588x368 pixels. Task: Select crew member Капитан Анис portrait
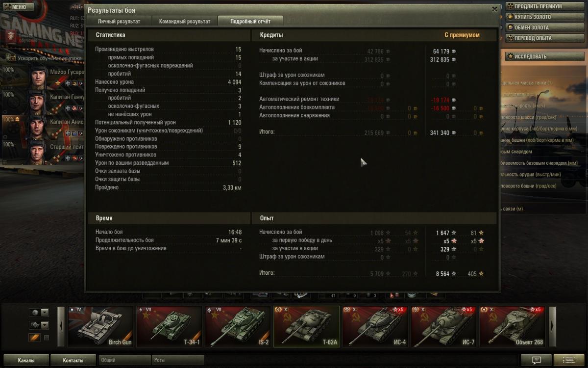coord(37,128)
